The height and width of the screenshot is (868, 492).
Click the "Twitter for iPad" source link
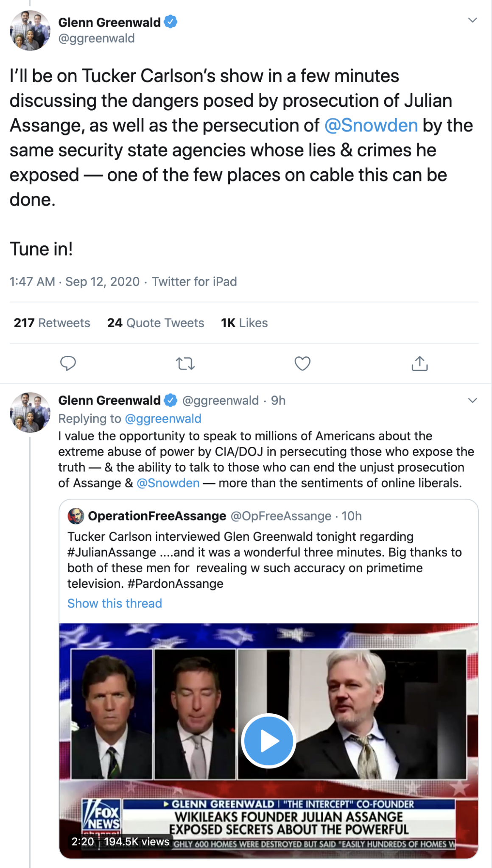point(194,281)
